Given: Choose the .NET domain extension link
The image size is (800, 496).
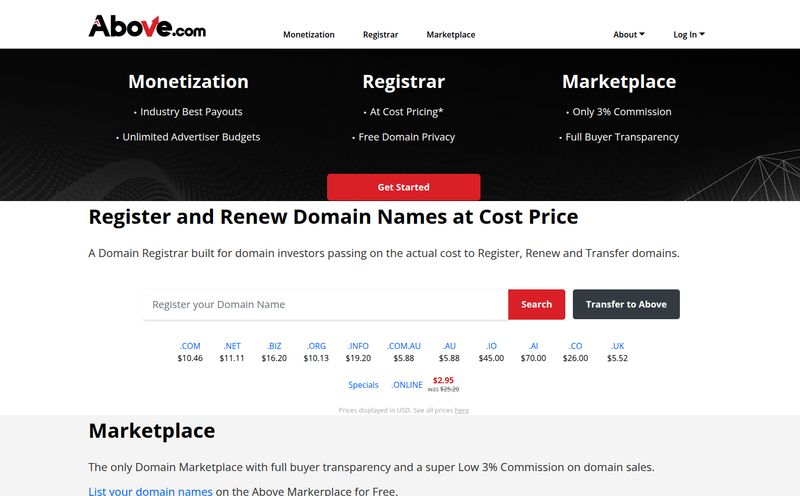Looking at the screenshot, I should 232,346.
